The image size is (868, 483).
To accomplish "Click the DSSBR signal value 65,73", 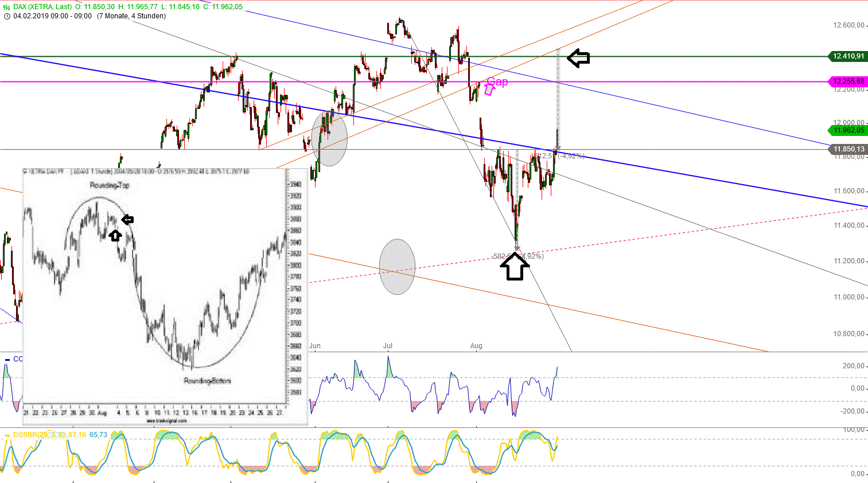I will [98, 435].
